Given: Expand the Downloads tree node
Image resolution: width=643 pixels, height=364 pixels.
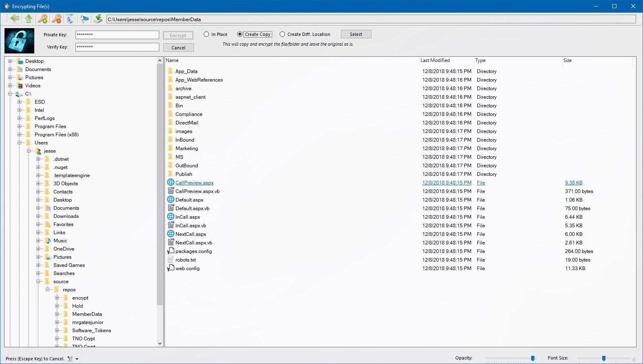Looking at the screenshot, I should click(x=38, y=216).
